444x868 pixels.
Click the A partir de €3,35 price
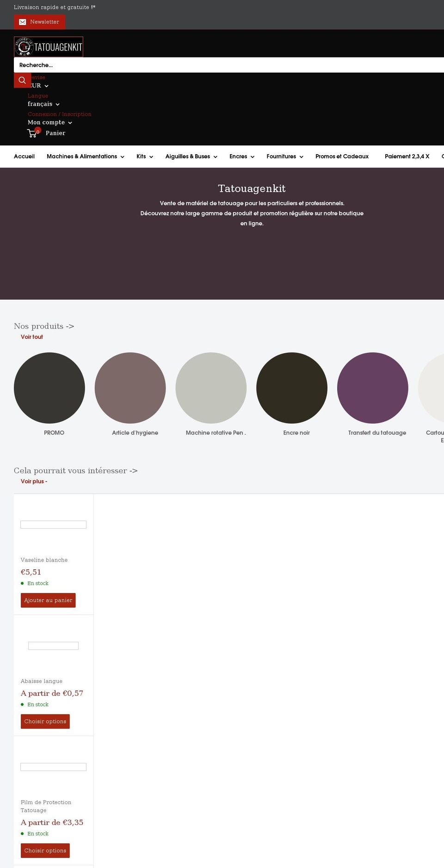pyautogui.click(x=52, y=823)
